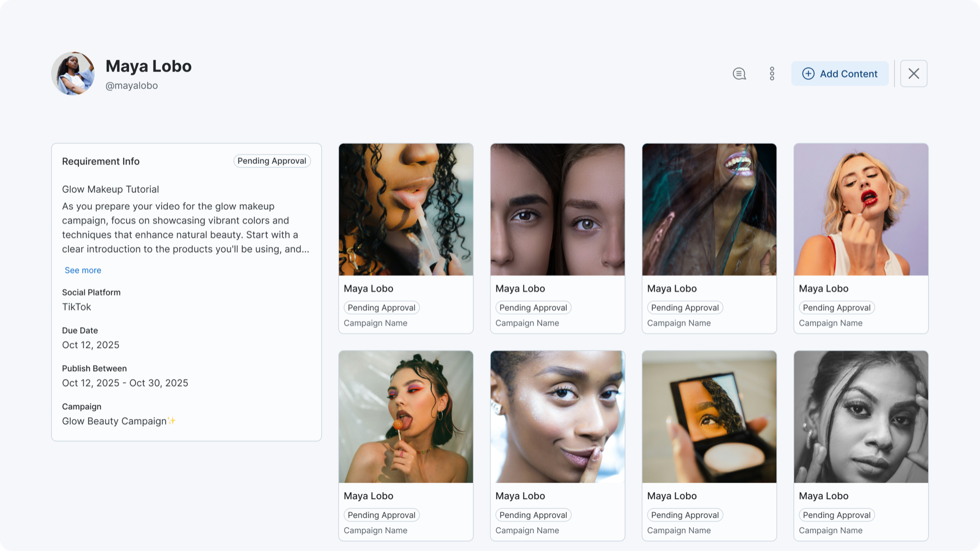
Task: Click the Requirement Info Pending Approval badge
Action: [x=272, y=161]
